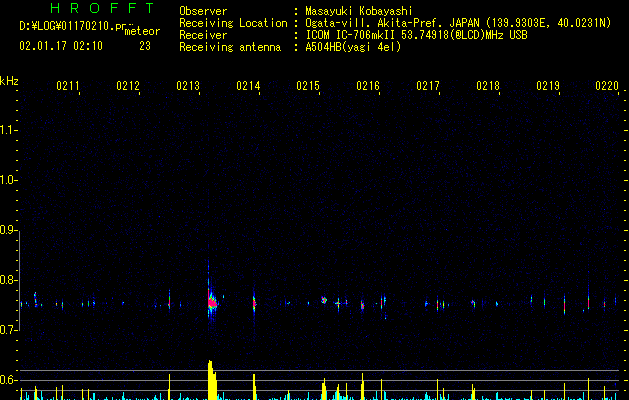Click the 0.8 kHz frequency label
Image resolution: width=629 pixels, height=400 pixels.
[x=8, y=280]
